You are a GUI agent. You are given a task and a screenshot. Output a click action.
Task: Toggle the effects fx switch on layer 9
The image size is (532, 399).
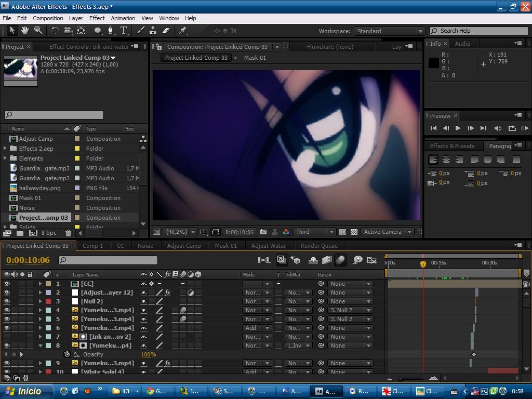167,363
